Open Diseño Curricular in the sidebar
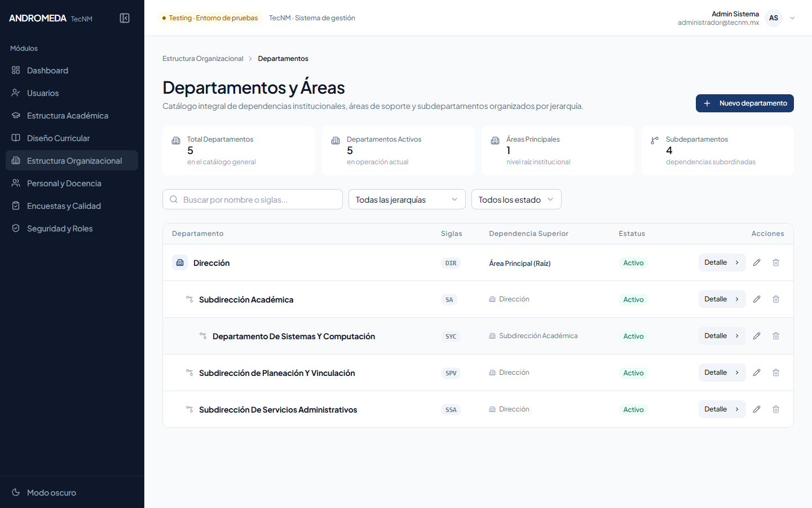 (x=72, y=138)
